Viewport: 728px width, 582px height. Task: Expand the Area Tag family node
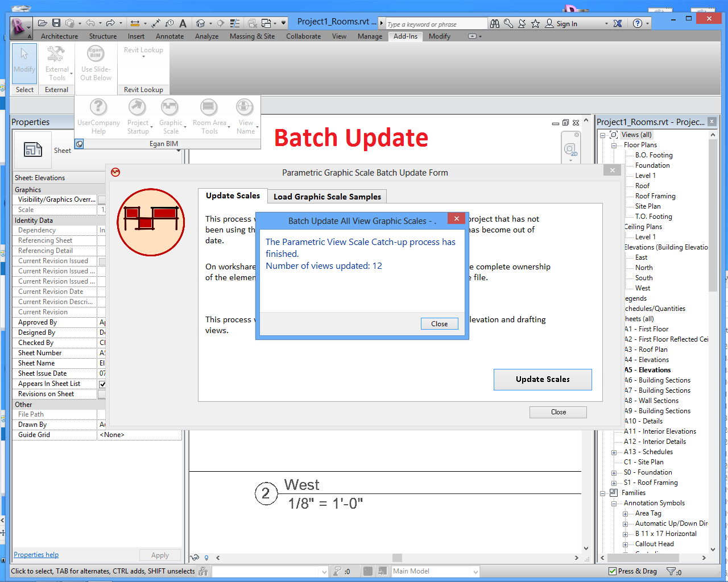[625, 514]
